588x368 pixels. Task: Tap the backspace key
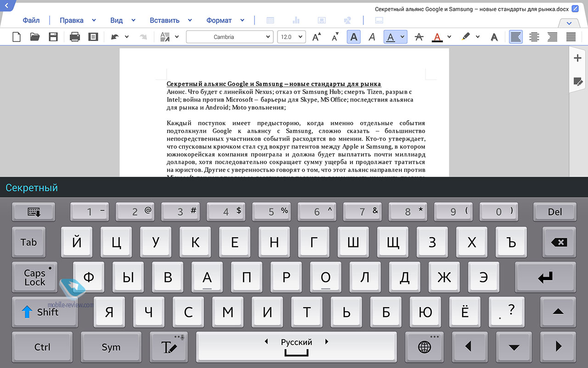[559, 242]
